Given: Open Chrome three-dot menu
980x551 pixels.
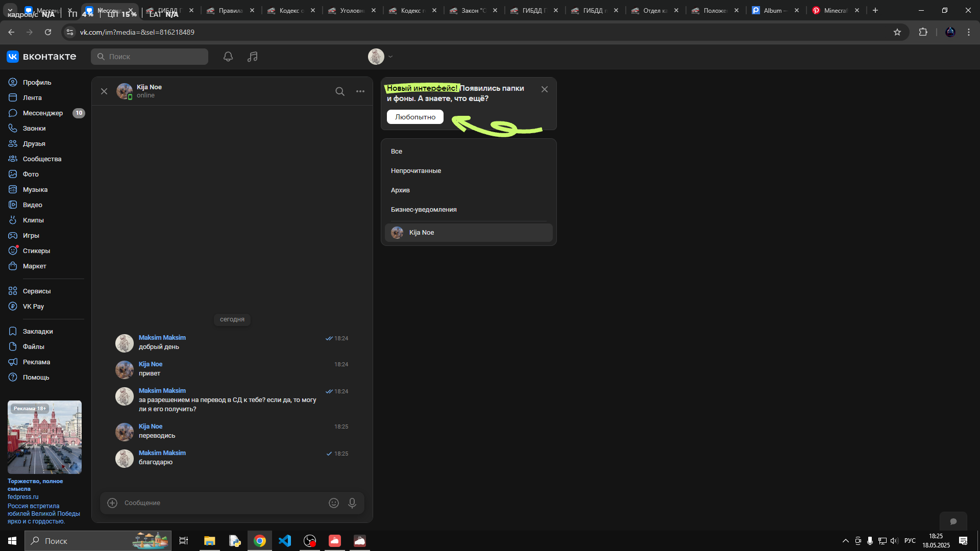Looking at the screenshot, I should pos(969,32).
